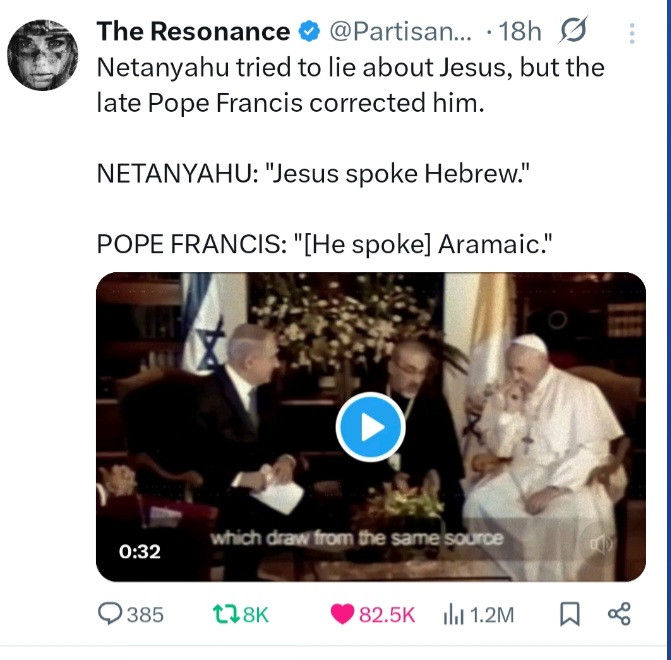Click the tweet text about Netanyahu
This screenshot has width=671, height=660.
[350, 85]
